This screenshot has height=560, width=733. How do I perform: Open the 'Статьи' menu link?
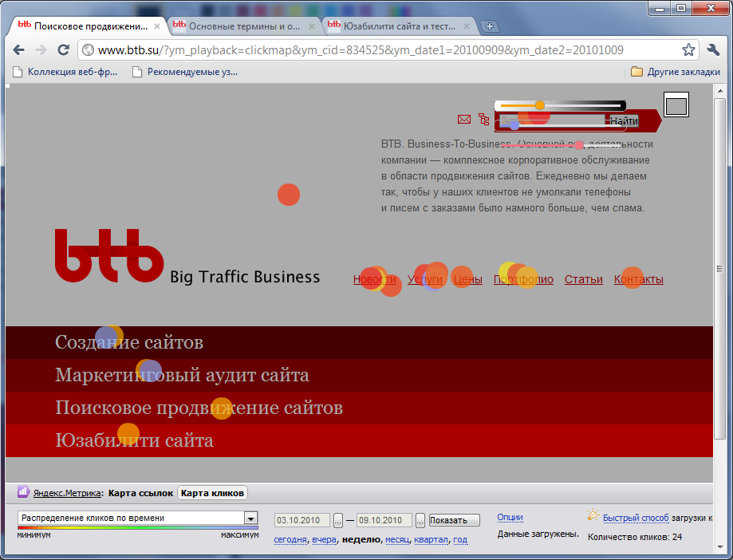pyautogui.click(x=583, y=279)
